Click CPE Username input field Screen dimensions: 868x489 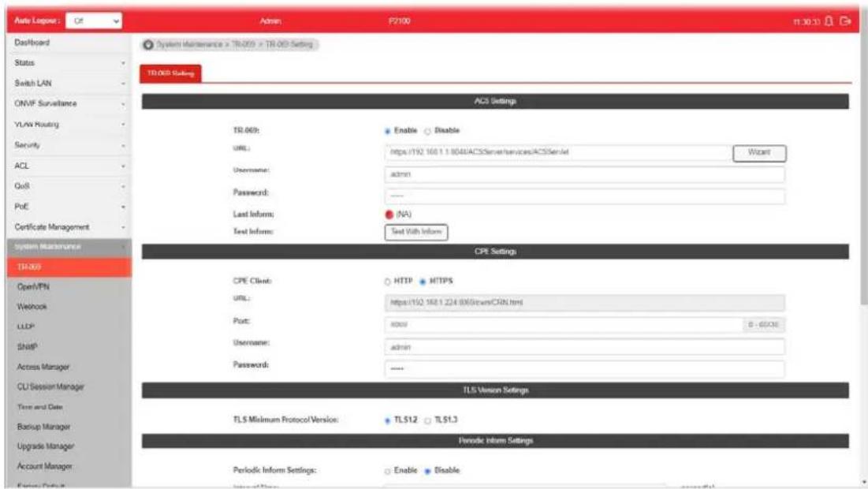point(584,347)
